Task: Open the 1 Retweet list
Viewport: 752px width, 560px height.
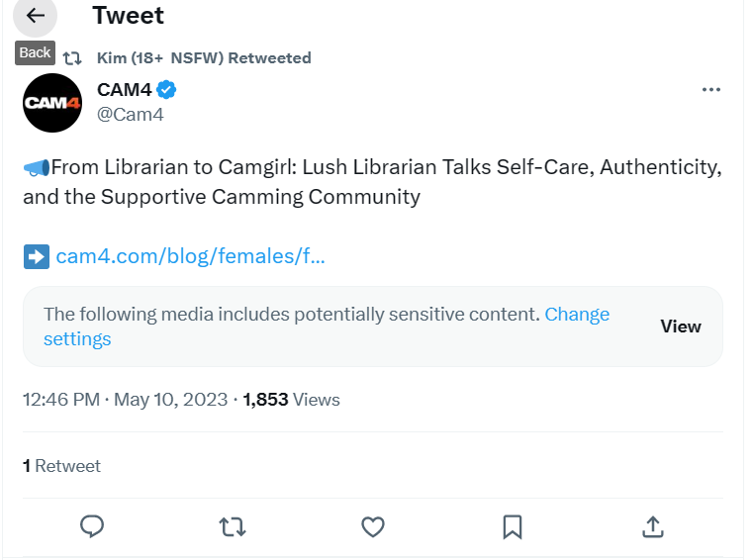Action: click(x=62, y=466)
